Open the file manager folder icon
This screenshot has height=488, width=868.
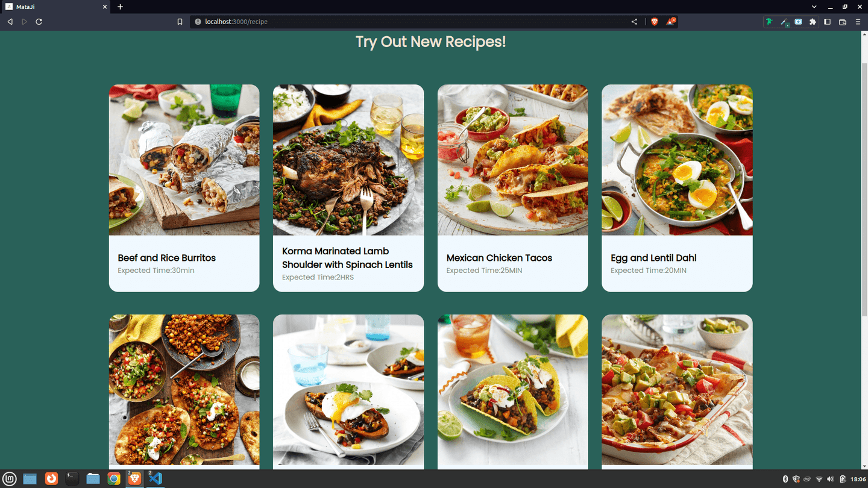pyautogui.click(x=93, y=479)
